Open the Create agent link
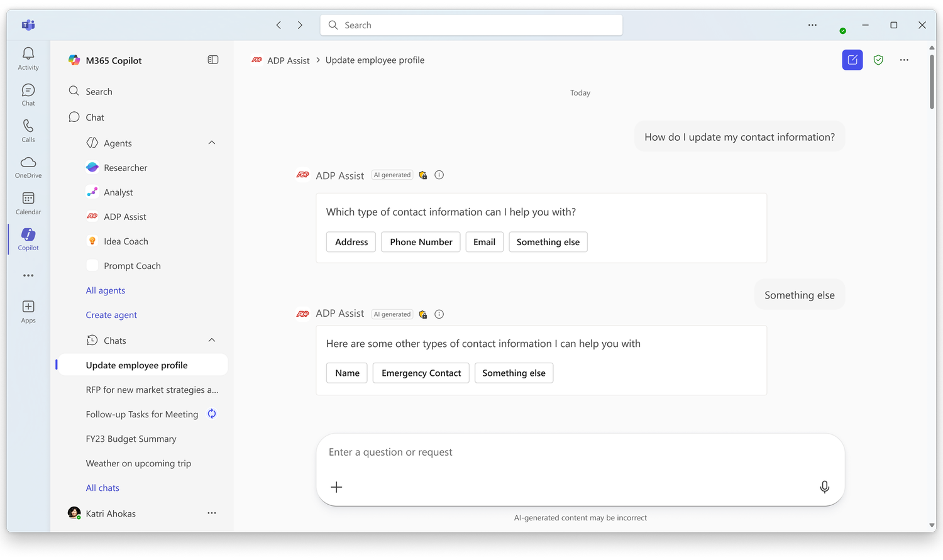Screen dimensions: 943x560 click(x=111, y=315)
